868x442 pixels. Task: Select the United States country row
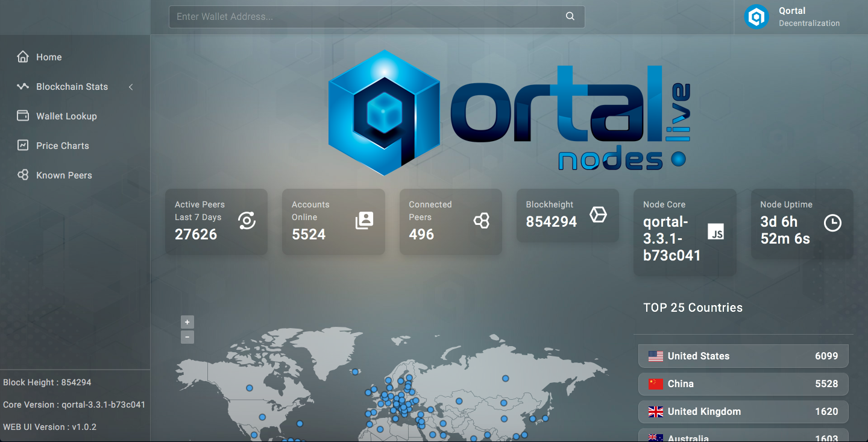tap(743, 356)
